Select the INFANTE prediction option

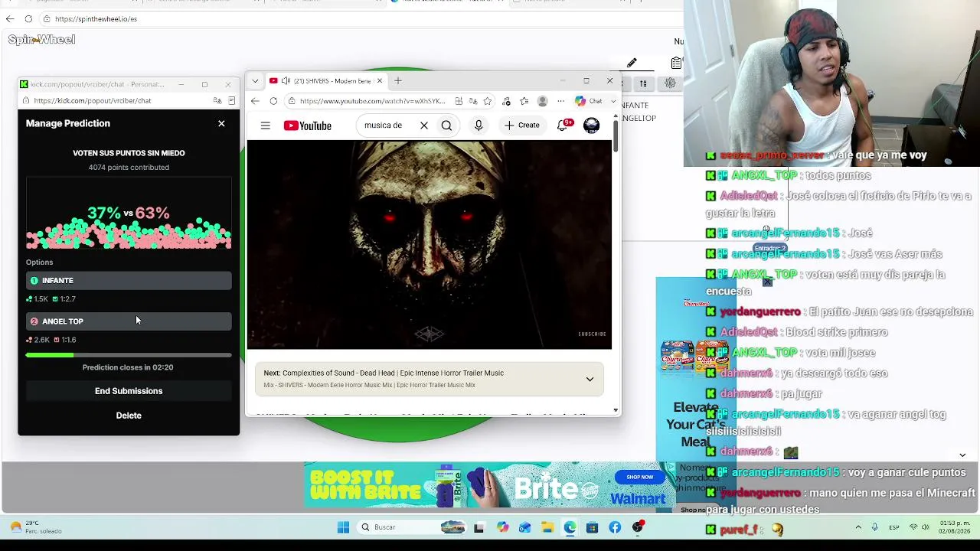(129, 281)
